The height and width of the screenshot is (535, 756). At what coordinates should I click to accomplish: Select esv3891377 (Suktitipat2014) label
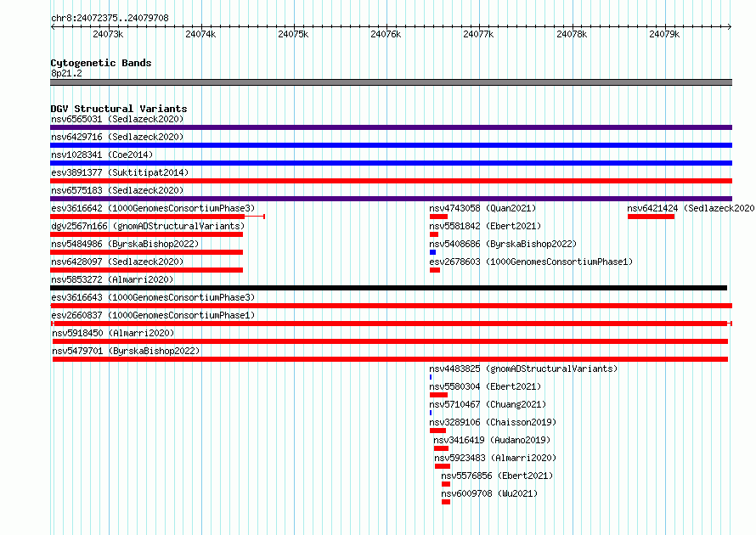coord(120,172)
